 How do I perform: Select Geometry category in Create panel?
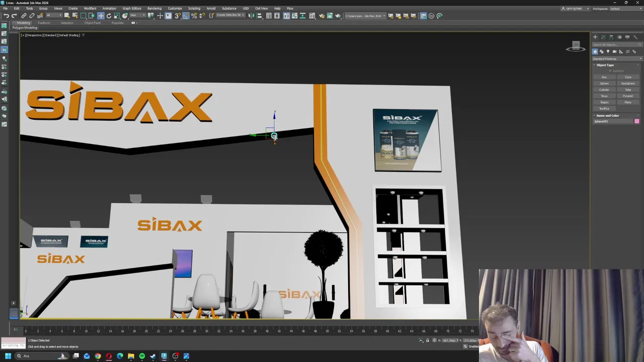pos(595,51)
